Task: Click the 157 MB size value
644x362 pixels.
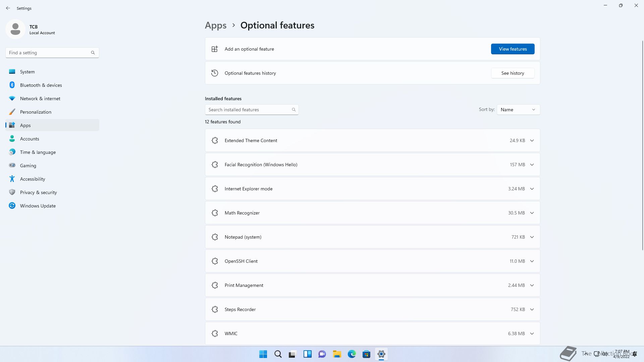Action: (517, 165)
